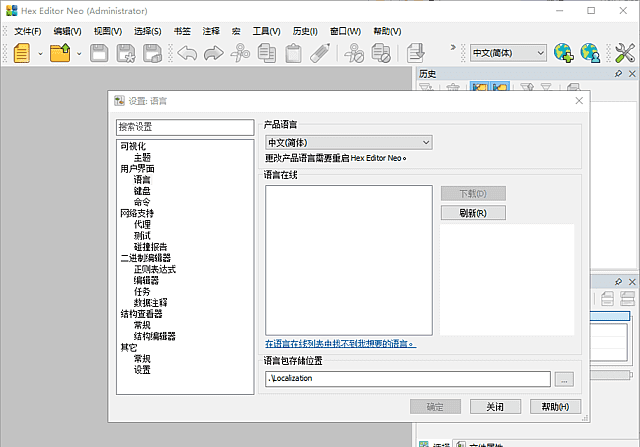Image resolution: width=640 pixels, height=447 pixels.
Task: Click the link about missing language in list
Action: (x=340, y=344)
